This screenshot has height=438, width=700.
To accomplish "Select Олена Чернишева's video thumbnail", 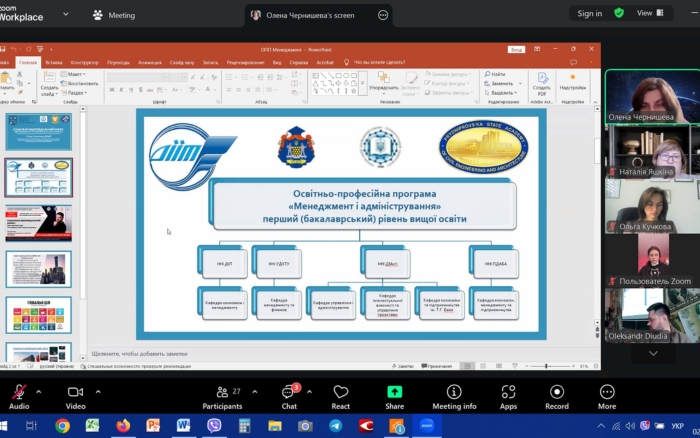I will click(x=651, y=97).
